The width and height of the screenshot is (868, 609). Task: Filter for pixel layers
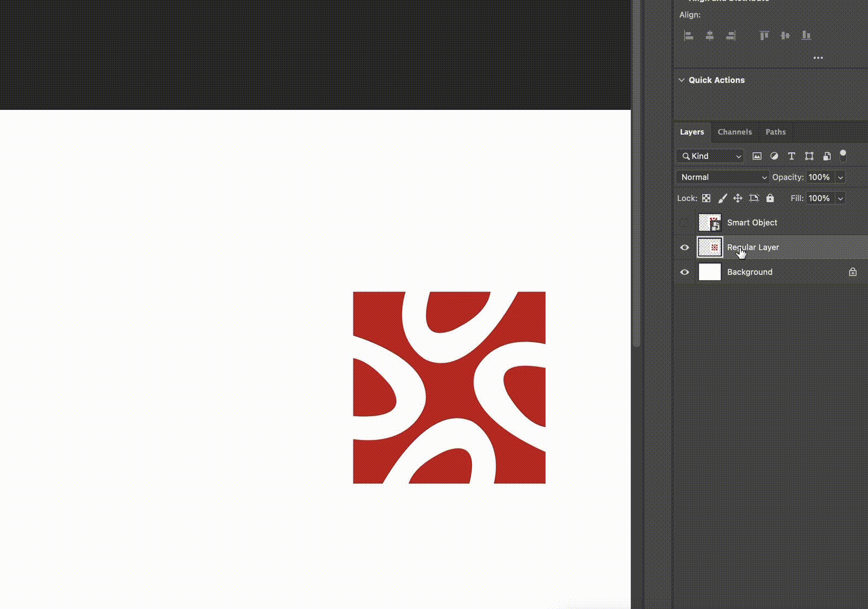(757, 156)
